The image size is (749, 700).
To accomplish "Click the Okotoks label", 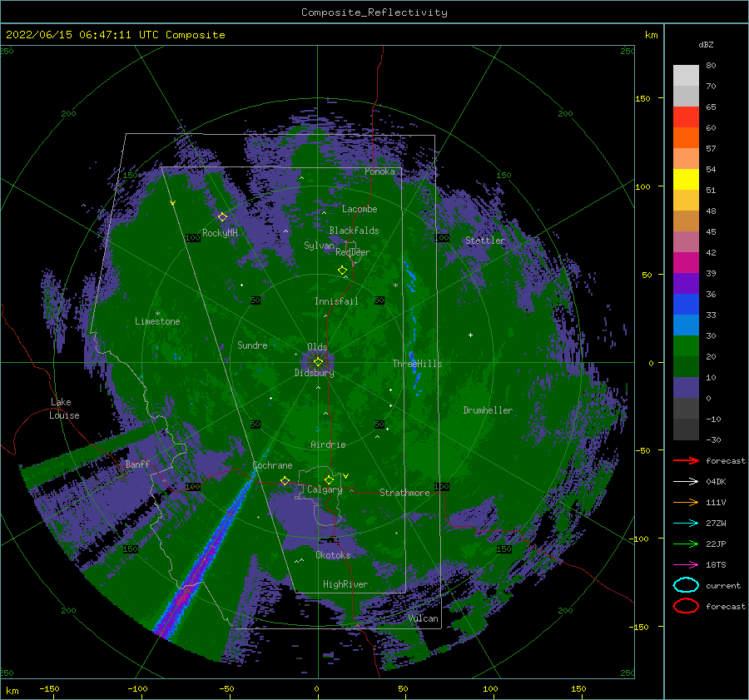I will coord(333,554).
